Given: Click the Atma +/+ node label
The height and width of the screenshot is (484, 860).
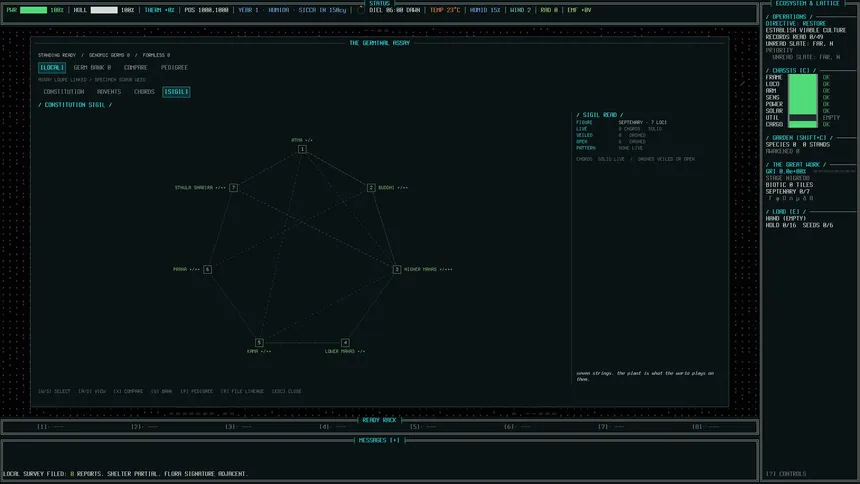Looking at the screenshot, I should coord(302,140).
